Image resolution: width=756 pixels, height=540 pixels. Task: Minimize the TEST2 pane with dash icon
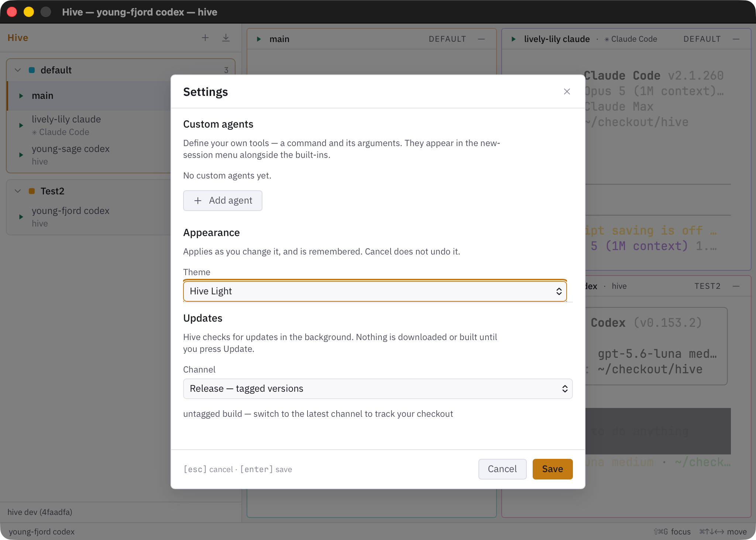tap(736, 286)
